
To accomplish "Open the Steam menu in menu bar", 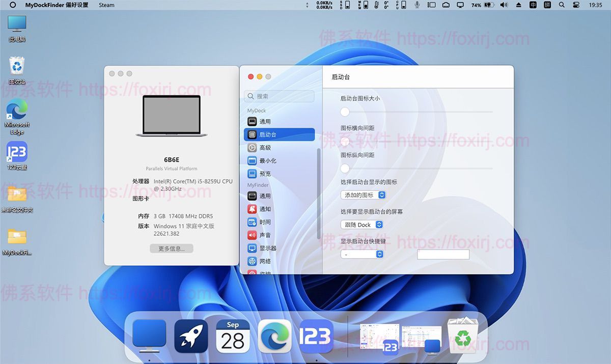I will pyautogui.click(x=106, y=5).
